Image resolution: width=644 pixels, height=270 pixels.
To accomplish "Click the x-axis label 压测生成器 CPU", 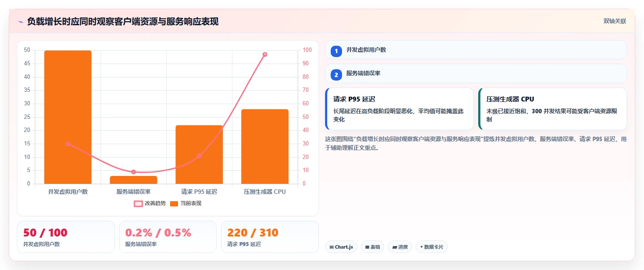I will (x=265, y=192).
